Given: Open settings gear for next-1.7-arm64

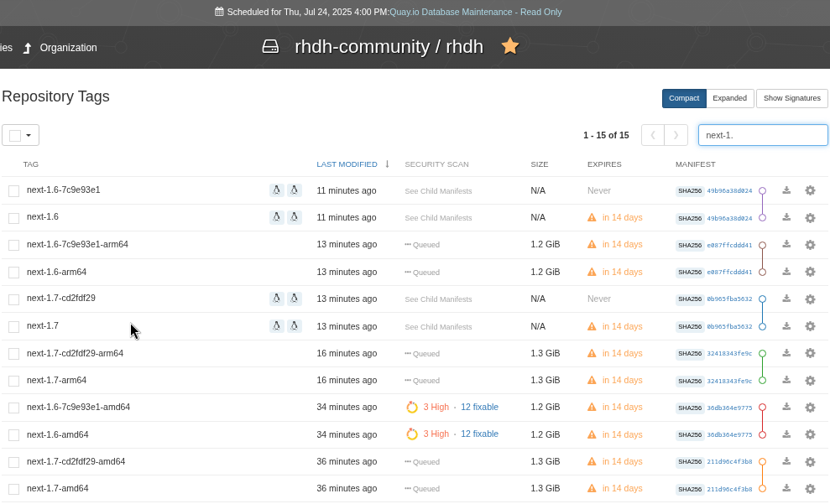Looking at the screenshot, I should 810,380.
